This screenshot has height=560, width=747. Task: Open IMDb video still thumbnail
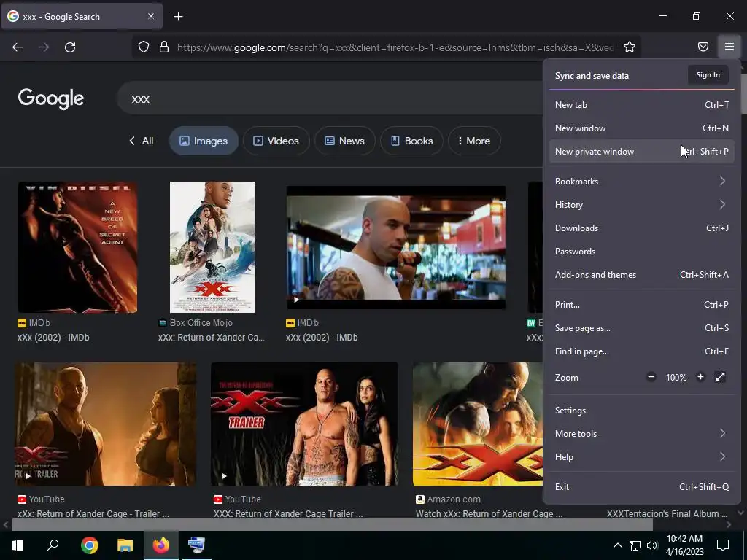pyautogui.click(x=396, y=248)
